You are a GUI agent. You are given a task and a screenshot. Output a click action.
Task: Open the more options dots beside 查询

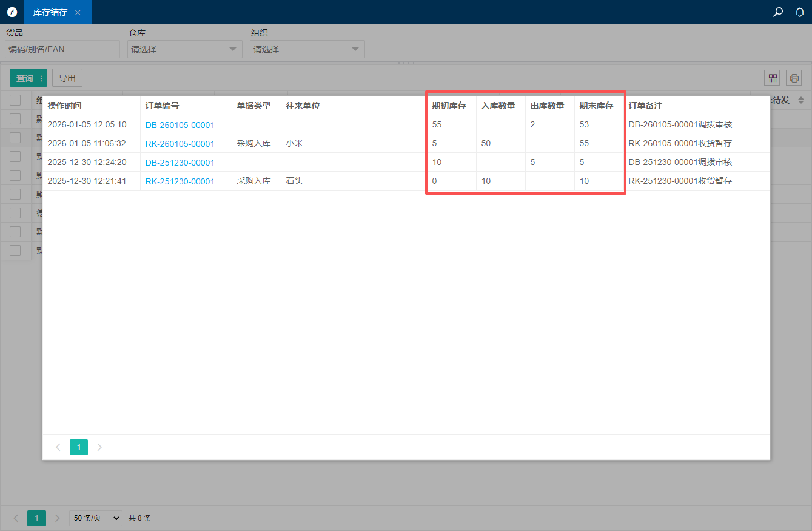pos(41,78)
